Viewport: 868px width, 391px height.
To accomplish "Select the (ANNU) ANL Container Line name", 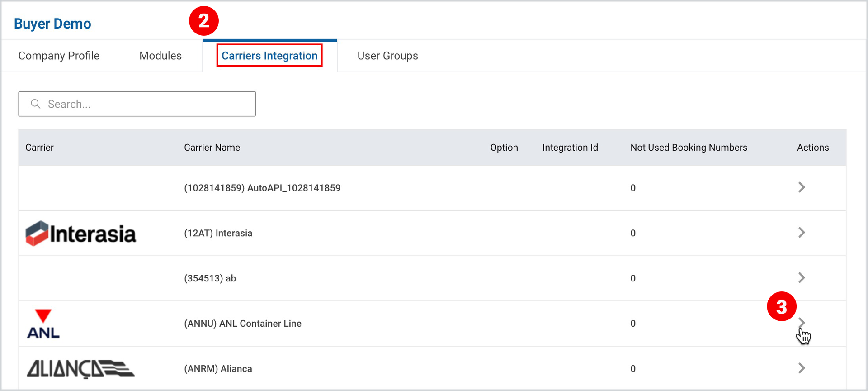I will 243,324.
